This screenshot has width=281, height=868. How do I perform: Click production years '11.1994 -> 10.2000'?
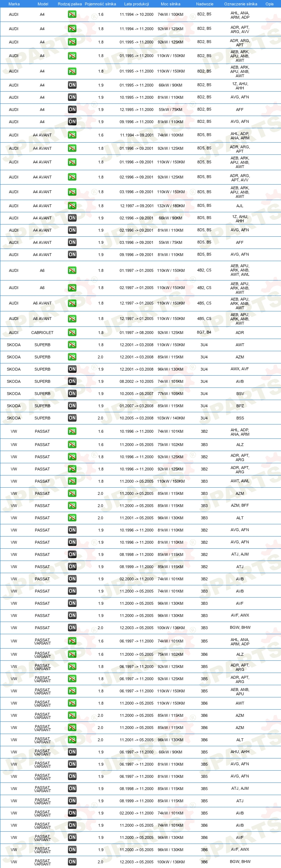pyautogui.click(x=137, y=15)
